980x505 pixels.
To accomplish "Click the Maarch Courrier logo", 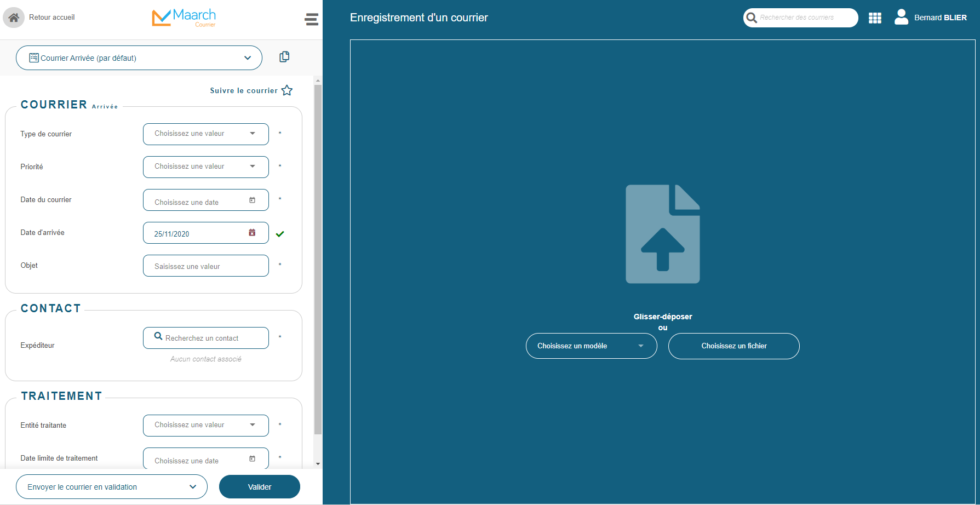I will coord(184,18).
